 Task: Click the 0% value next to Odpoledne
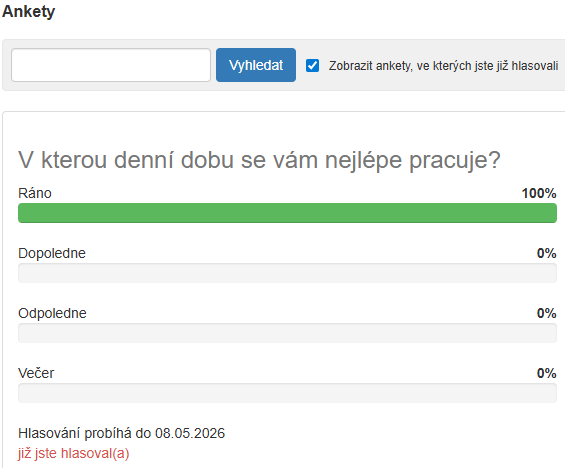[547, 313]
